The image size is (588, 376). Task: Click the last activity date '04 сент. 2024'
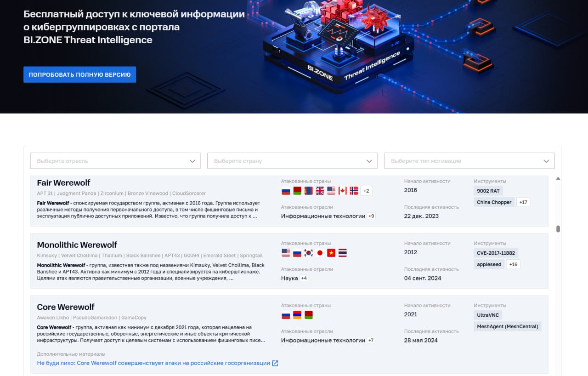pos(423,278)
